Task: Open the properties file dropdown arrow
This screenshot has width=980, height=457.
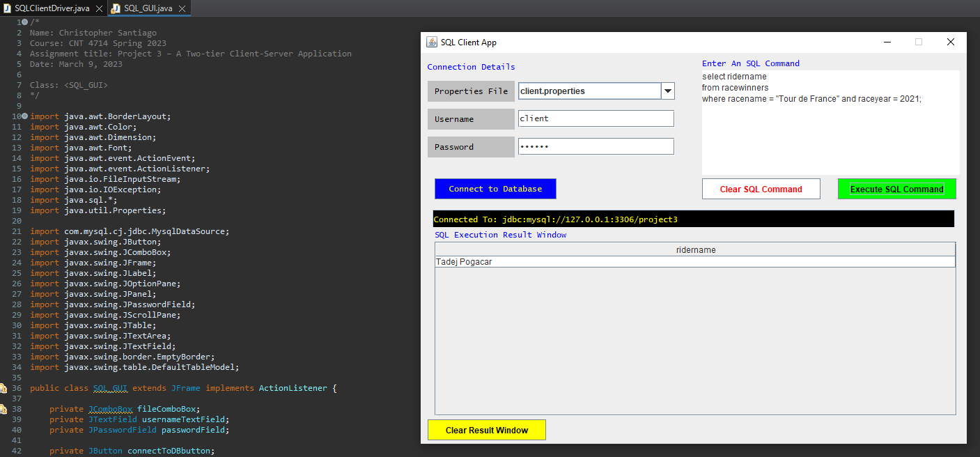Action: coord(667,91)
